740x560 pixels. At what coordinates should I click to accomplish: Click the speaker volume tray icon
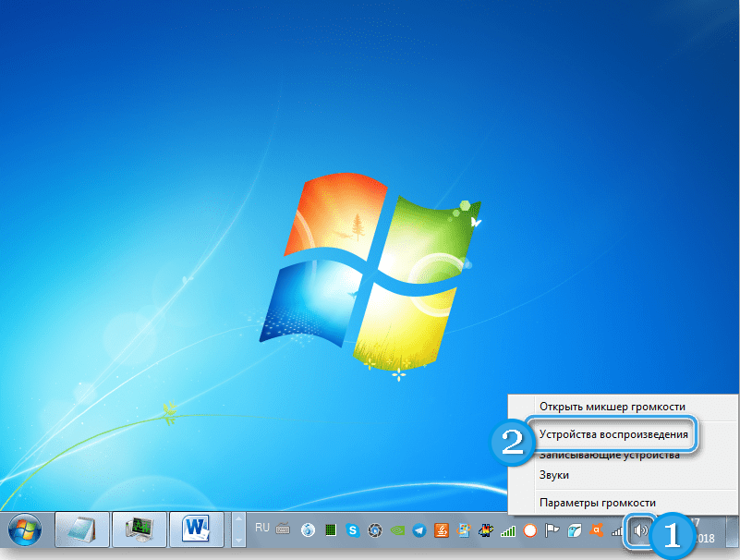[638, 530]
